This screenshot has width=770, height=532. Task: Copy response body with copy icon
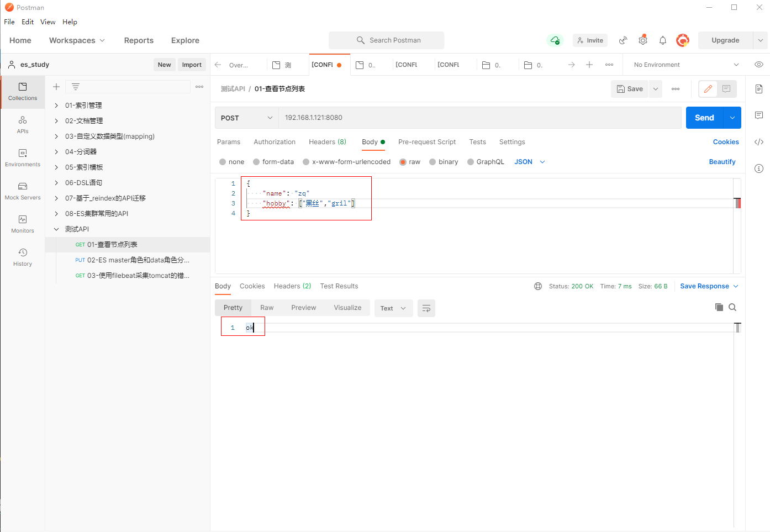pos(719,307)
